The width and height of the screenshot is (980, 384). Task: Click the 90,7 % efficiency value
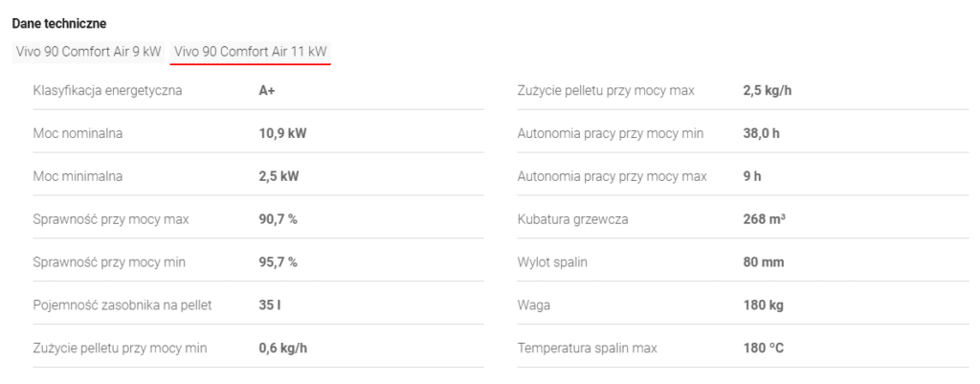(278, 220)
